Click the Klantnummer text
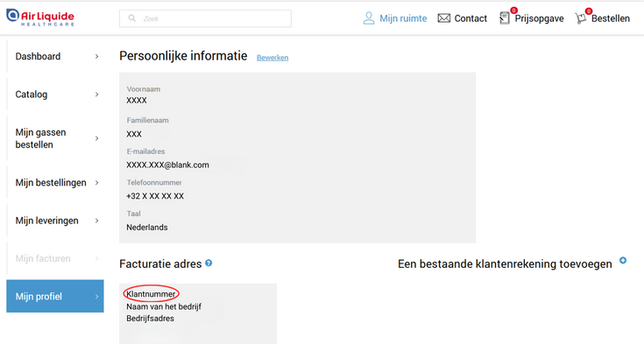 151,294
